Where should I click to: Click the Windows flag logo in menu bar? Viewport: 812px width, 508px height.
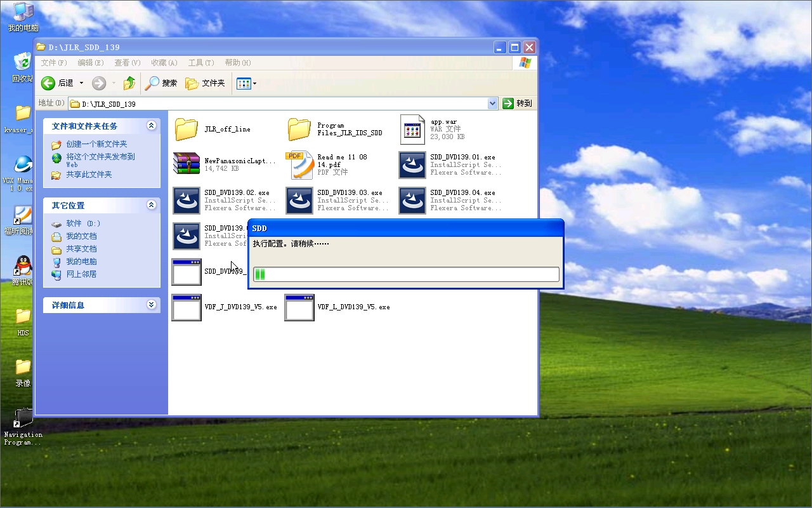(x=525, y=63)
